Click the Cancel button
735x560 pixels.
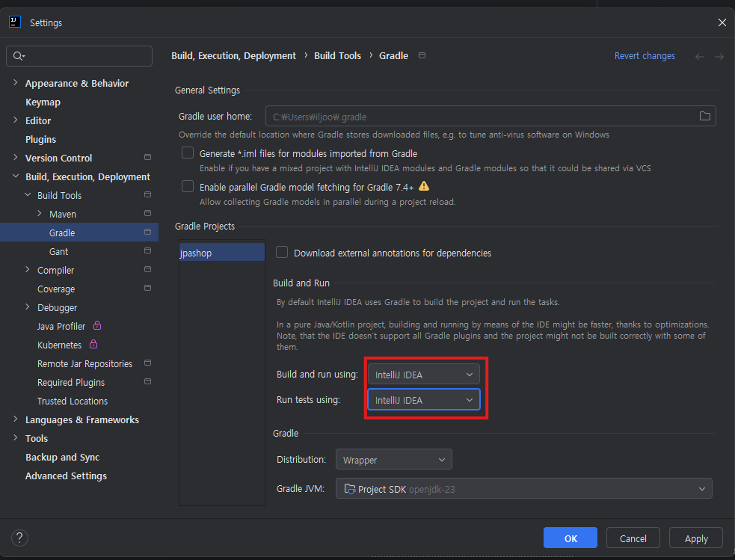pos(633,538)
